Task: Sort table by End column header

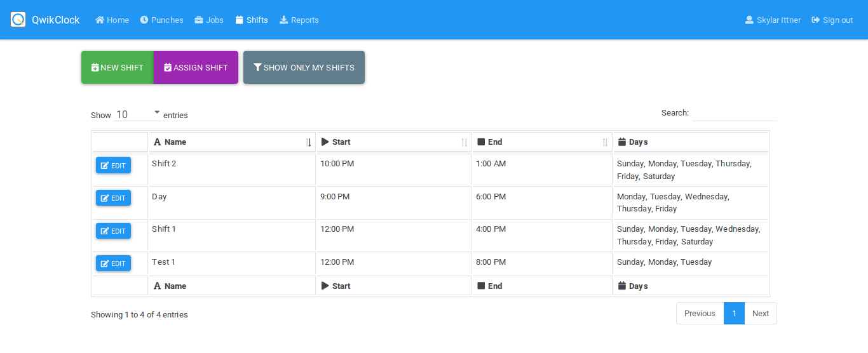Action: [x=542, y=142]
